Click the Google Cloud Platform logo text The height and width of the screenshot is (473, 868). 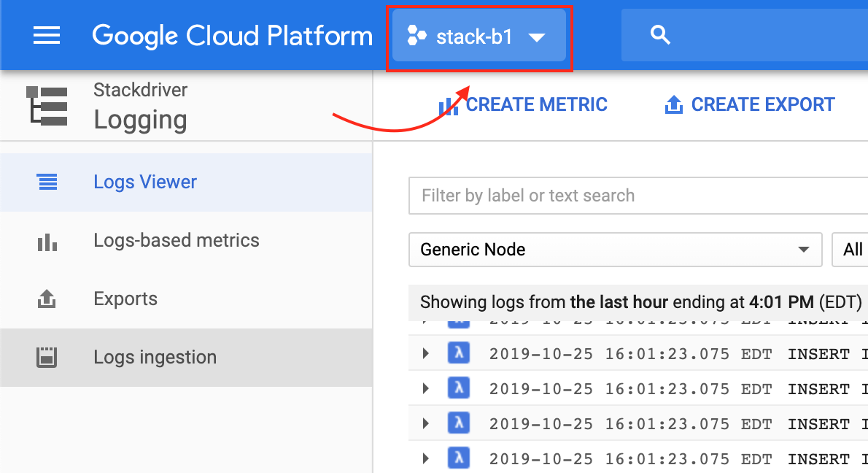pyautogui.click(x=233, y=36)
